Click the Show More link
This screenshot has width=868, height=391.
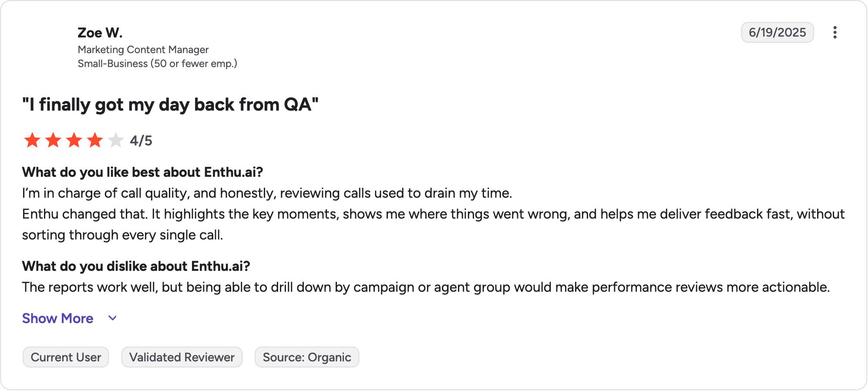58,318
